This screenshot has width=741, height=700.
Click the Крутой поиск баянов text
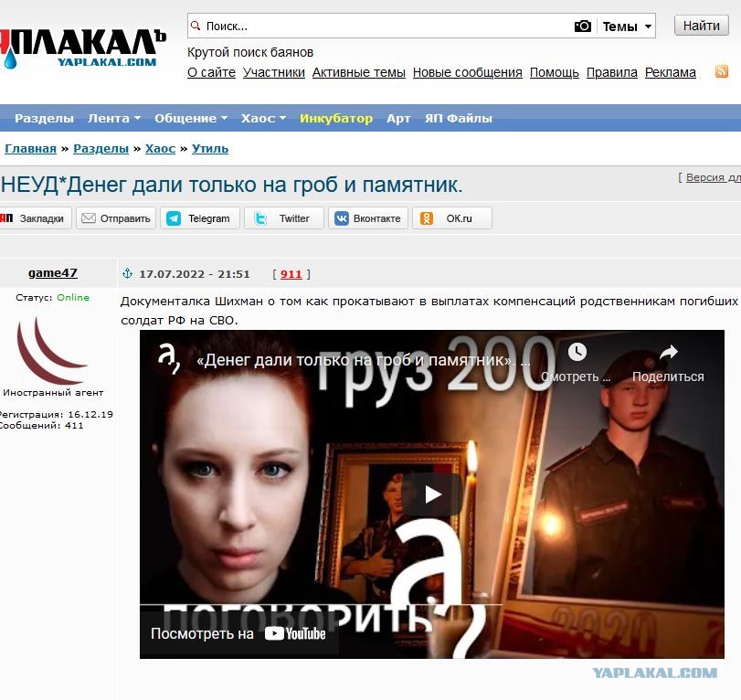click(x=250, y=52)
